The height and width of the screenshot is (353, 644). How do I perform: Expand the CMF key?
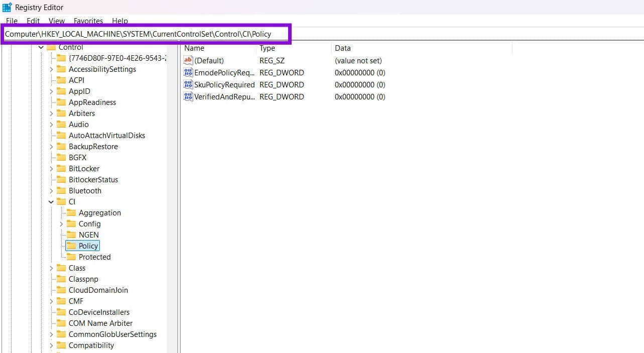point(51,301)
